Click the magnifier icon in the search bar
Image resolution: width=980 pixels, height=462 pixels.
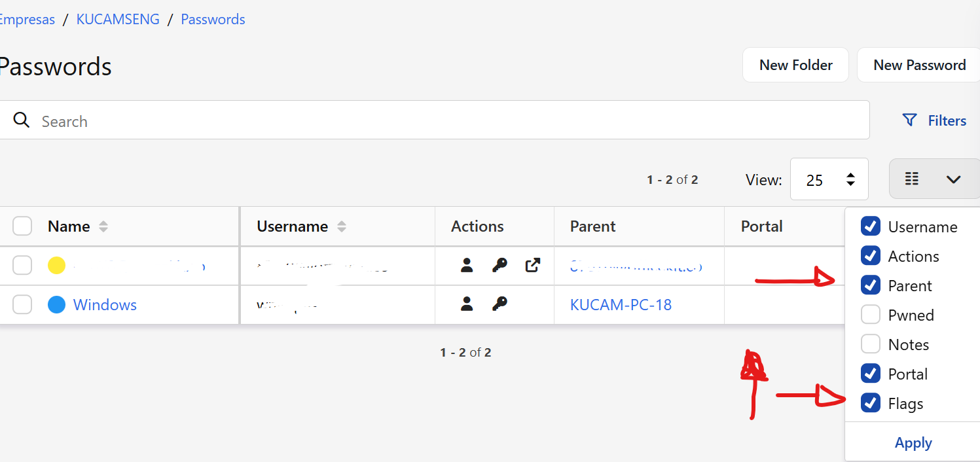tap(22, 120)
